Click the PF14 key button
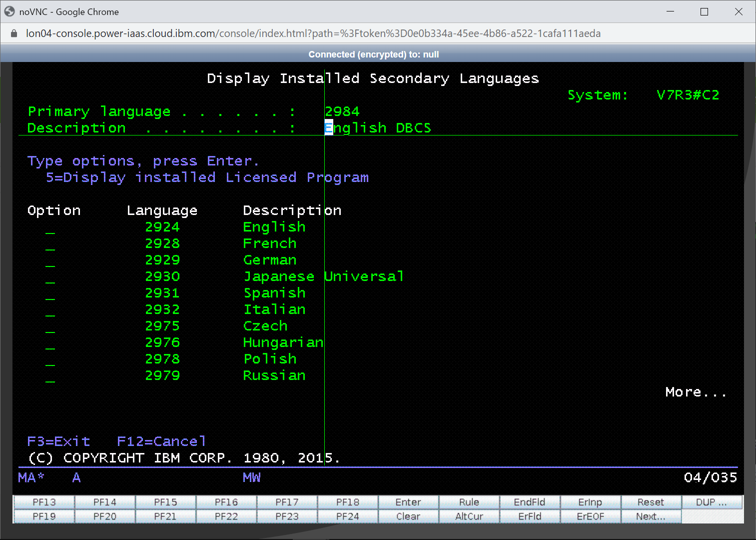This screenshot has height=540, width=756. (105, 502)
